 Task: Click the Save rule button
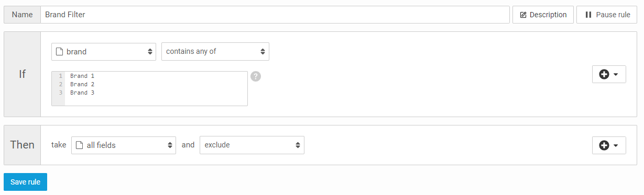(x=25, y=182)
